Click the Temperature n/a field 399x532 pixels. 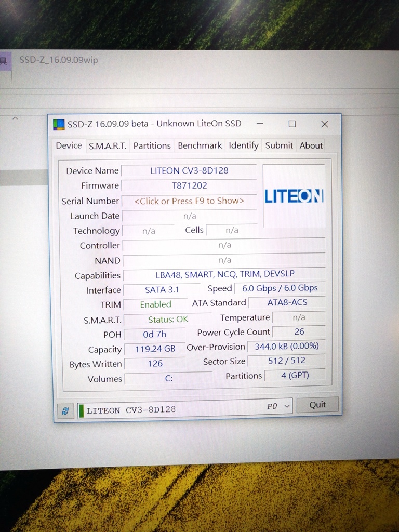(x=299, y=317)
